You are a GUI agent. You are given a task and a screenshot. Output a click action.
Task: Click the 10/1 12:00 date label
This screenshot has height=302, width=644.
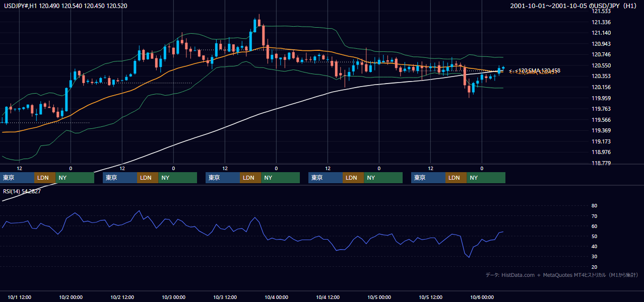(x=20, y=297)
